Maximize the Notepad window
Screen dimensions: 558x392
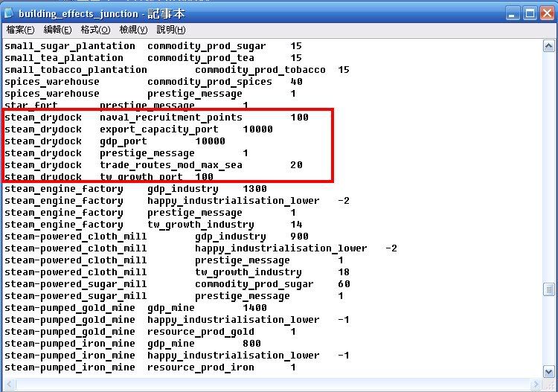coord(530,13)
